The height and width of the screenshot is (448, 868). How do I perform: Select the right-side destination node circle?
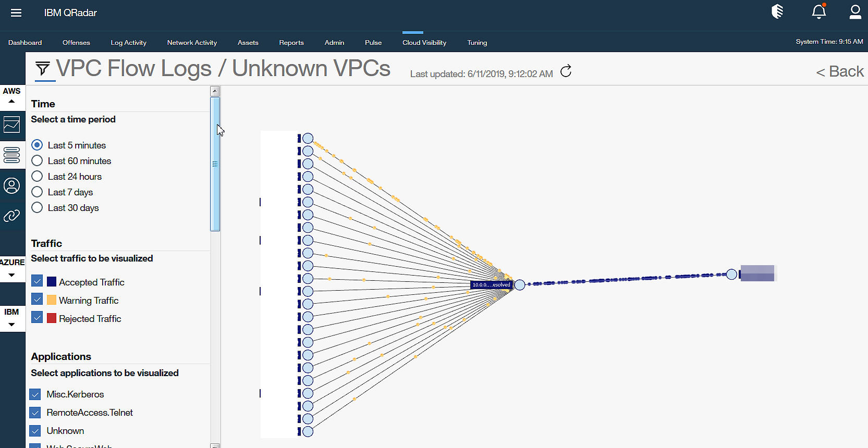(731, 275)
